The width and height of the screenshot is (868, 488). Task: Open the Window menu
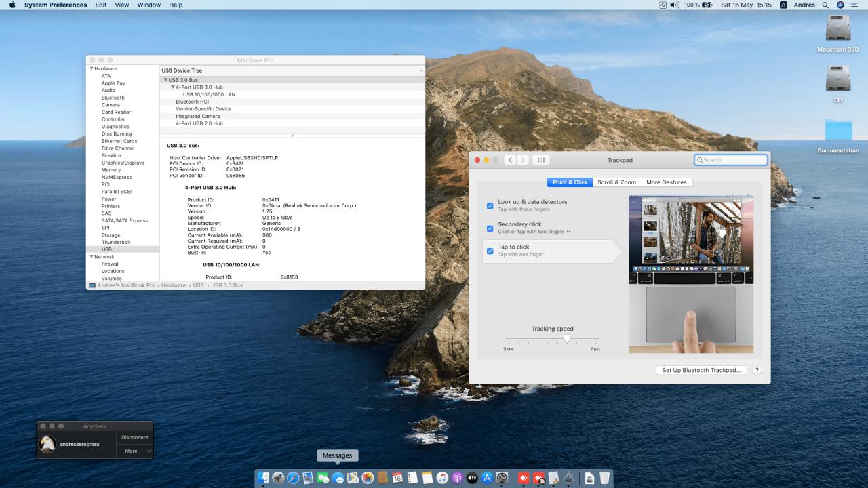149,5
